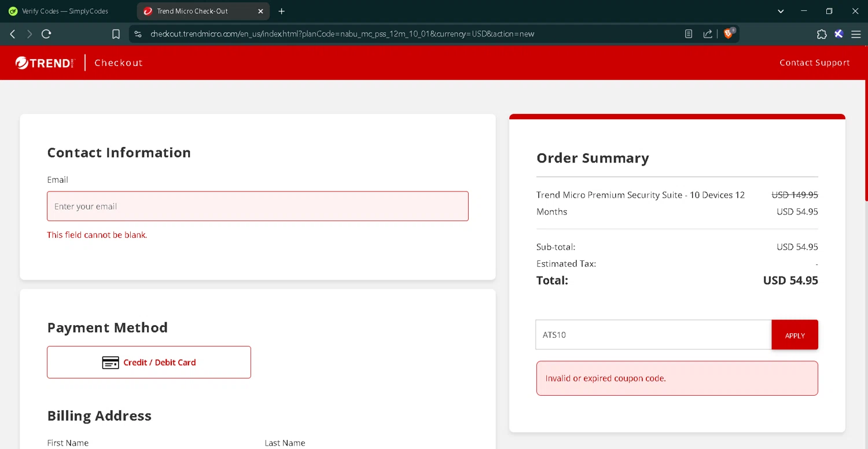This screenshot has width=868, height=449.
Task: Click 'Invalid or expired coupon code.' message
Action: (x=605, y=378)
